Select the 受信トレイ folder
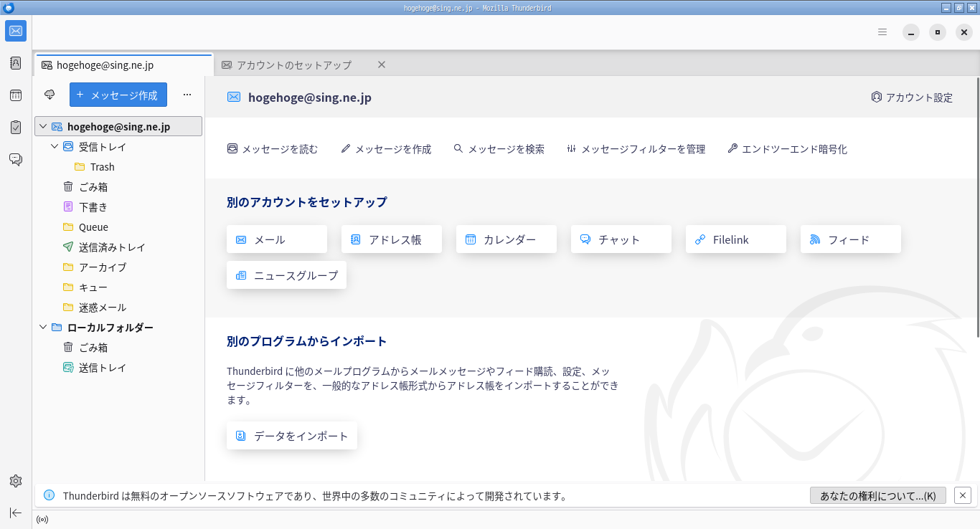 [x=118, y=147]
